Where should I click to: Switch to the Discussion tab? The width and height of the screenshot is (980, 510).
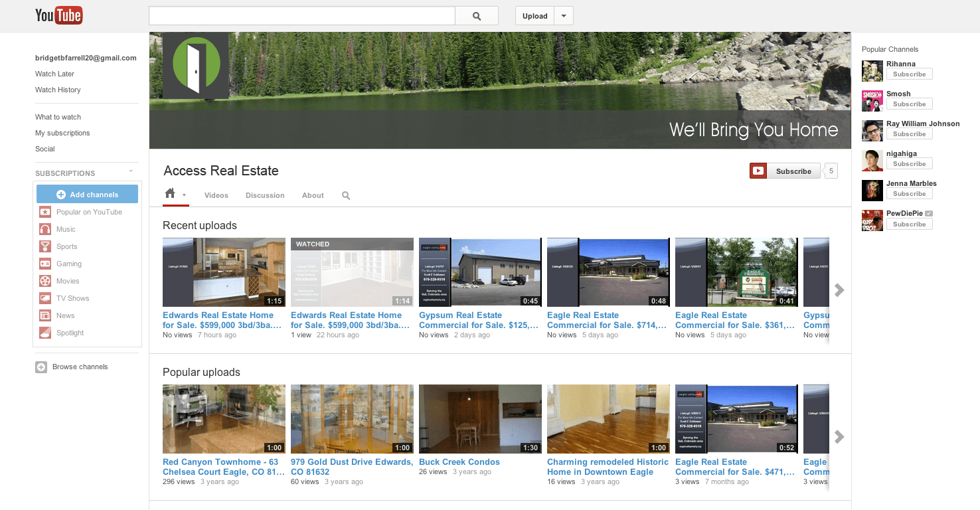coord(265,195)
